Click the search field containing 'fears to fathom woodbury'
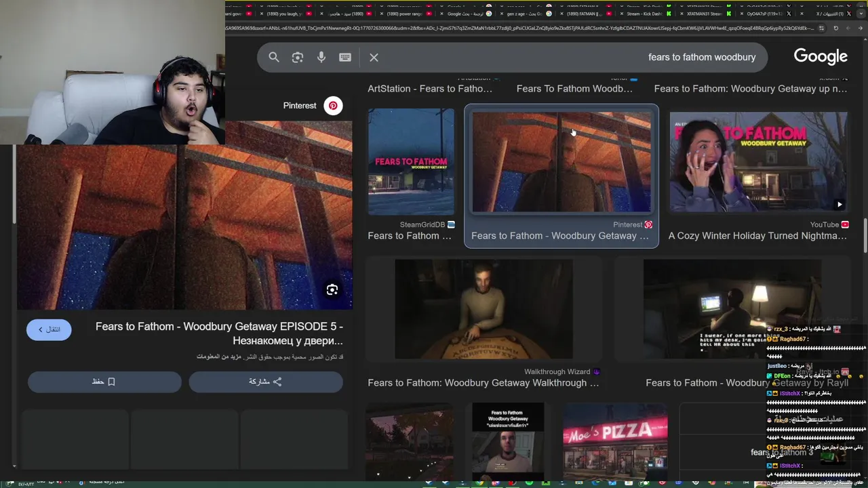 coord(512,57)
